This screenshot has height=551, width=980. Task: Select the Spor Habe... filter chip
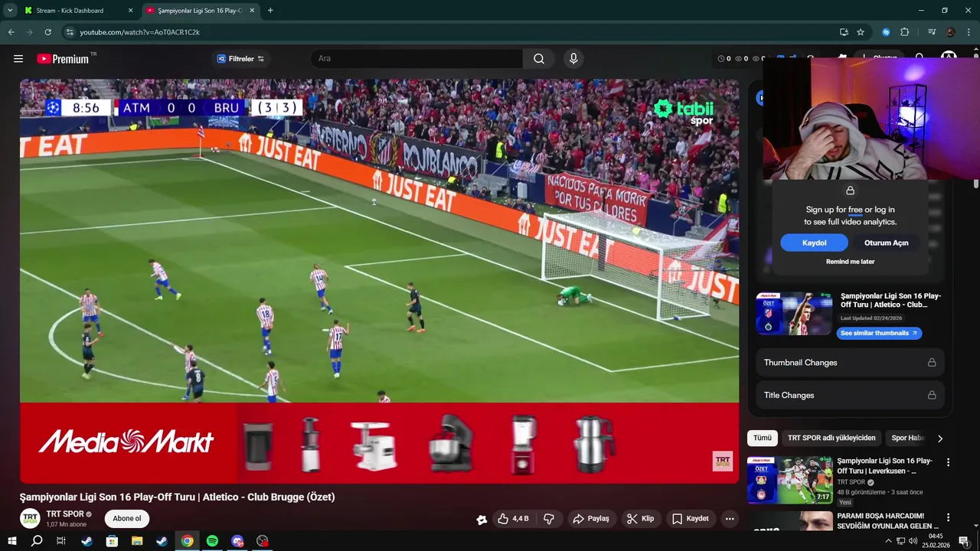tap(908, 438)
